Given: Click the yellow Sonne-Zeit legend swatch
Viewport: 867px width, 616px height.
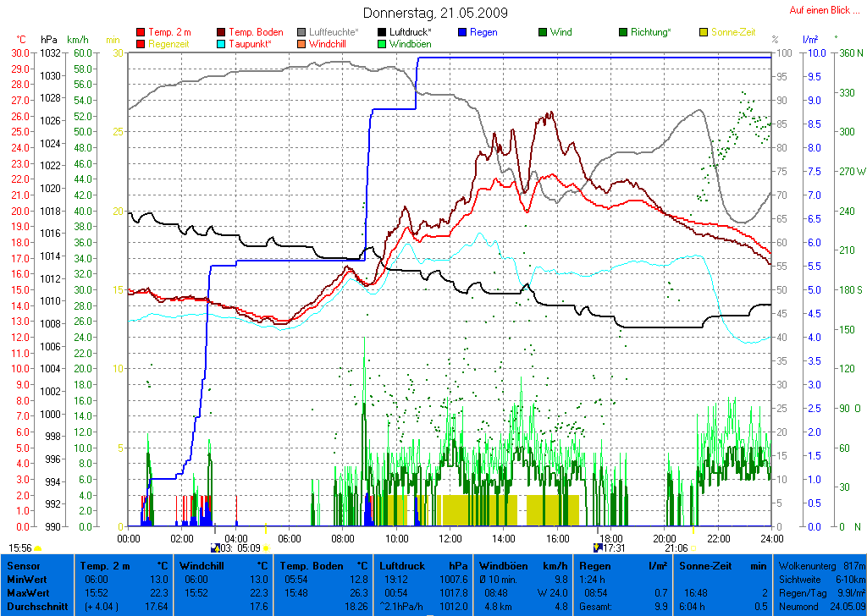Looking at the screenshot, I should click(704, 32).
